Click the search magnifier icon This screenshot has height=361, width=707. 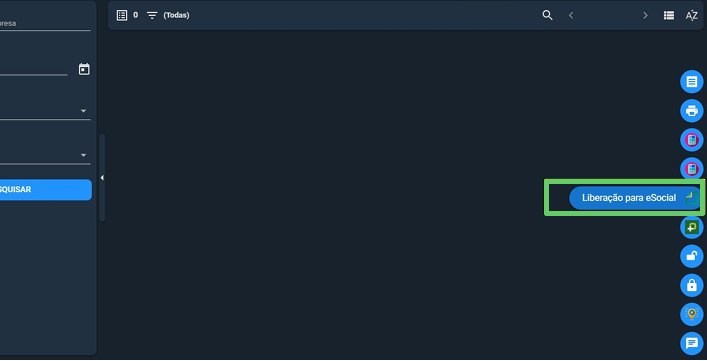tap(547, 15)
